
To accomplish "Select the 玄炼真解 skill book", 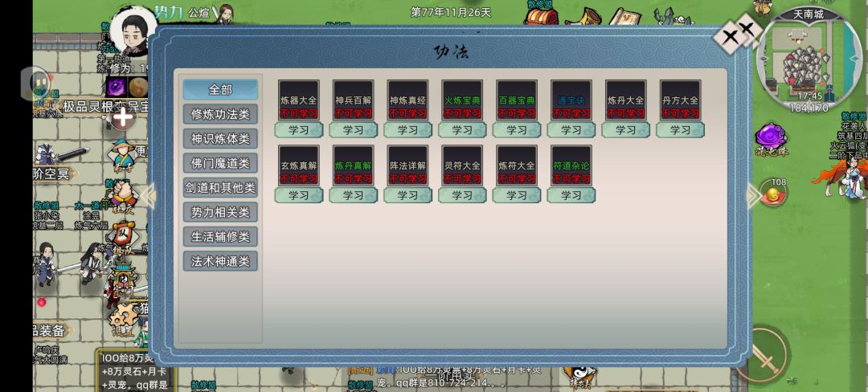I will coord(298,165).
